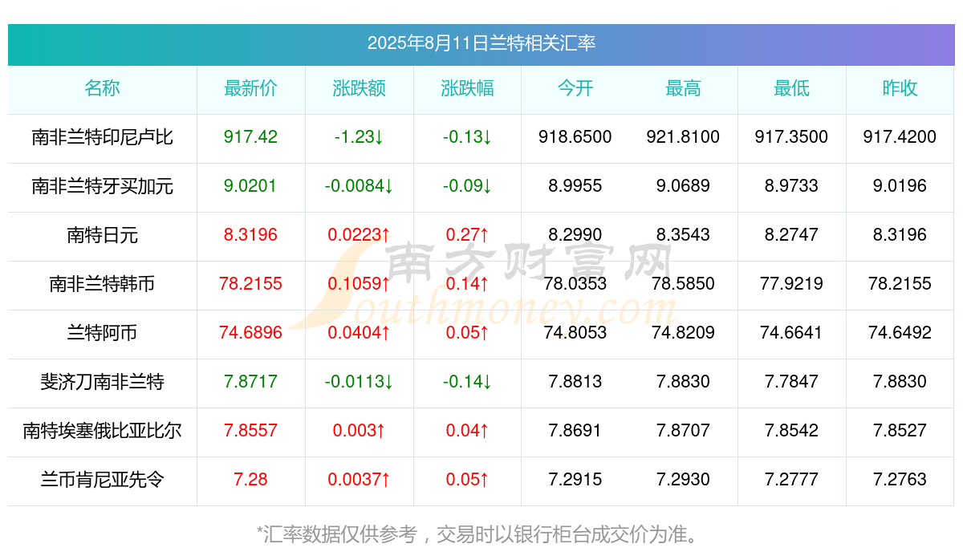Click the 今开 column header
The height and width of the screenshot is (560, 963).
click(x=575, y=88)
